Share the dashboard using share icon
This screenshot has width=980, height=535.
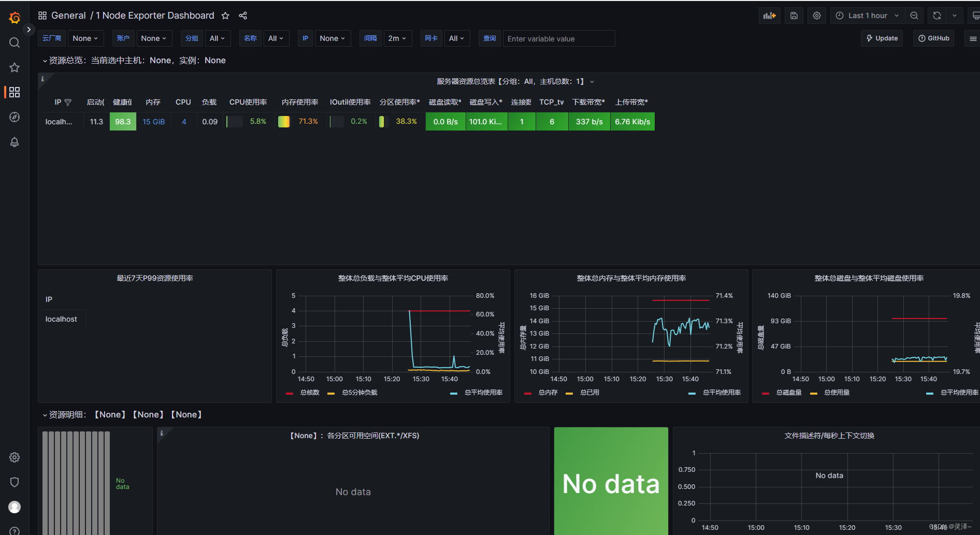point(243,16)
